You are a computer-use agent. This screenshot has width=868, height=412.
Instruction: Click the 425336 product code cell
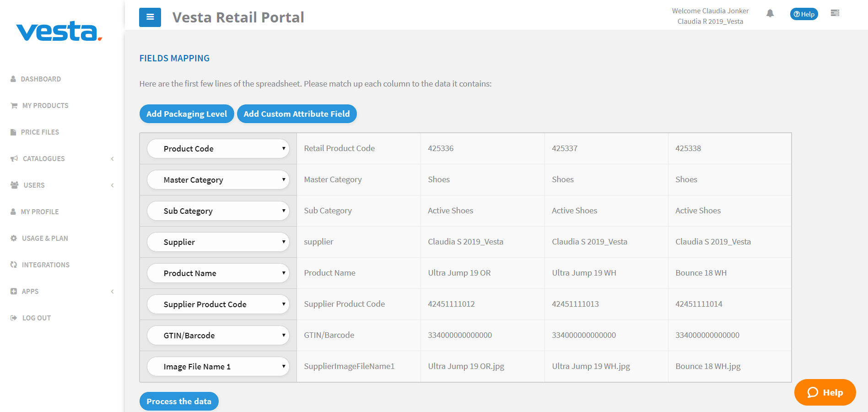point(482,148)
